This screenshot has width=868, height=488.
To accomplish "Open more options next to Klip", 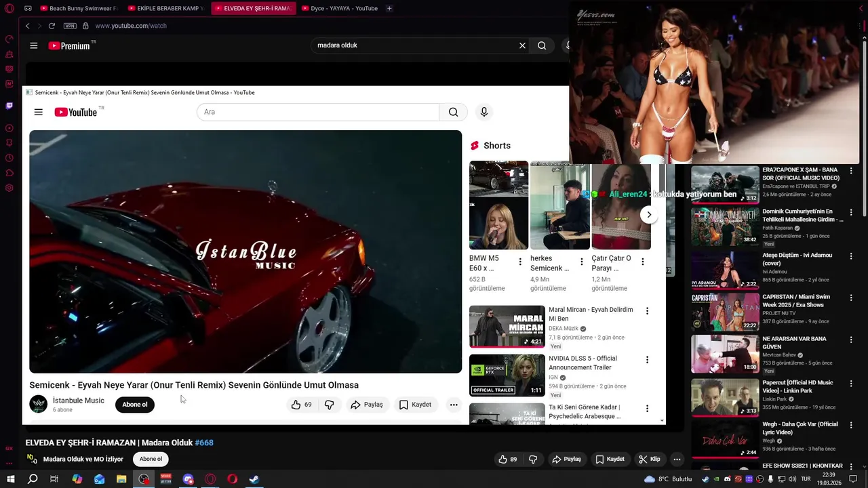I will pos(677,459).
